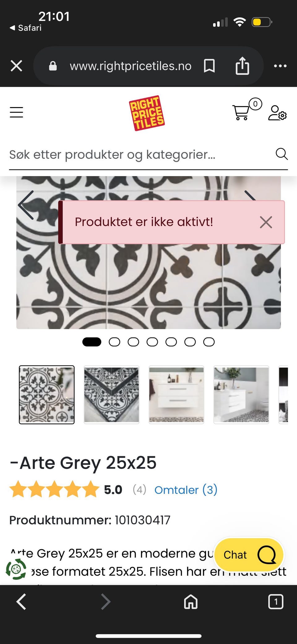The image size is (297, 644).
Task: Select the fourth carousel dot indicator
Action: click(x=152, y=342)
